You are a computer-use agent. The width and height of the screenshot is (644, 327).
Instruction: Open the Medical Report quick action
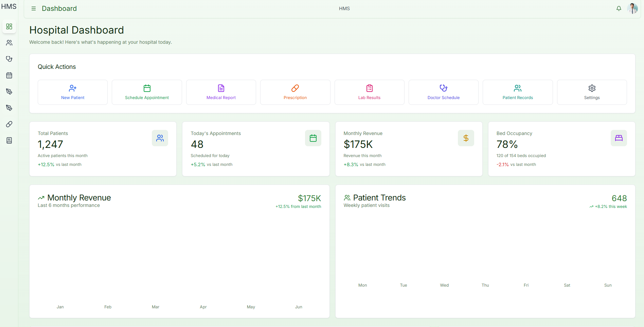(221, 92)
